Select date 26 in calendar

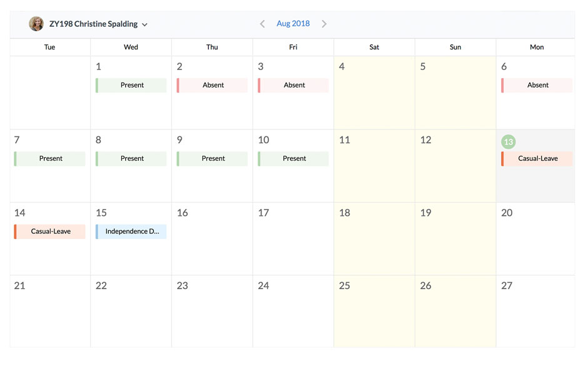(x=455, y=312)
